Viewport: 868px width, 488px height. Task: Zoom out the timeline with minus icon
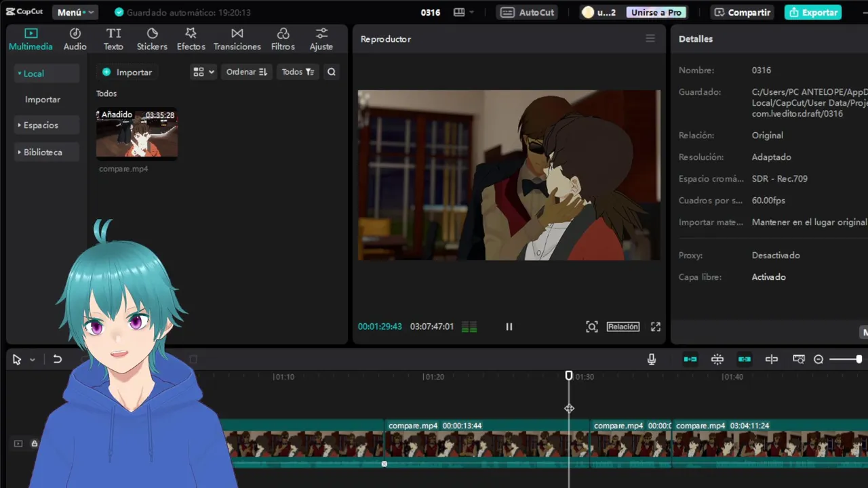point(818,359)
